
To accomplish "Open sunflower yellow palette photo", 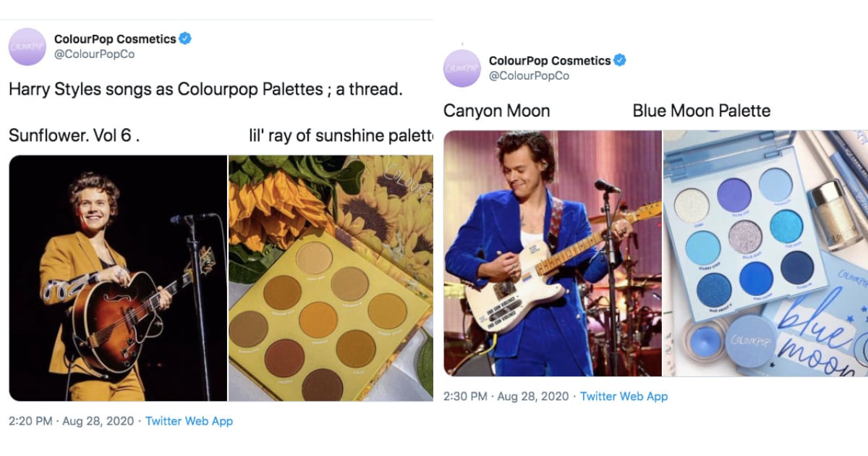I will point(331,278).
